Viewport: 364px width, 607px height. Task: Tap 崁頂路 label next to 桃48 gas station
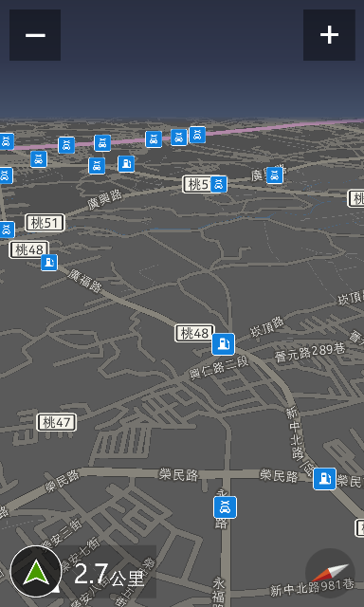click(266, 326)
